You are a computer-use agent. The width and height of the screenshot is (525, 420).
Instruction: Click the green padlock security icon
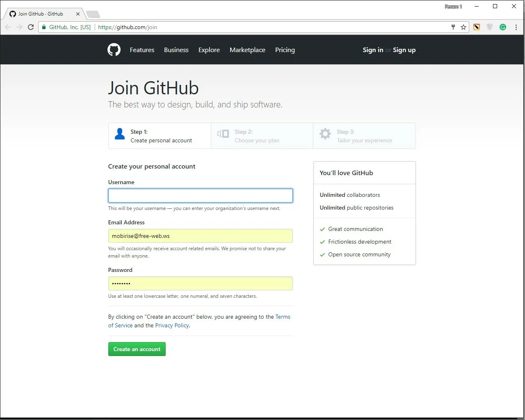pos(44,27)
